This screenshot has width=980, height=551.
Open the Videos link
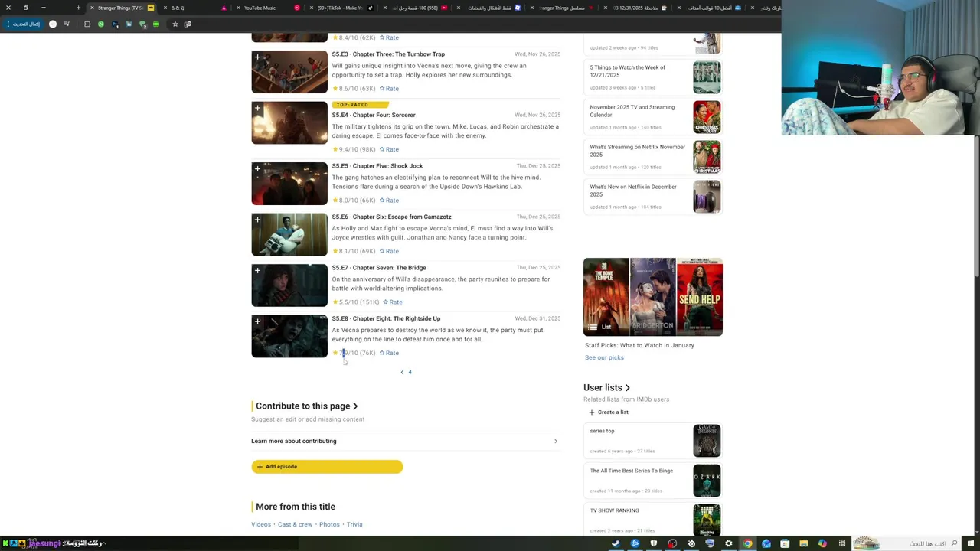point(261,525)
